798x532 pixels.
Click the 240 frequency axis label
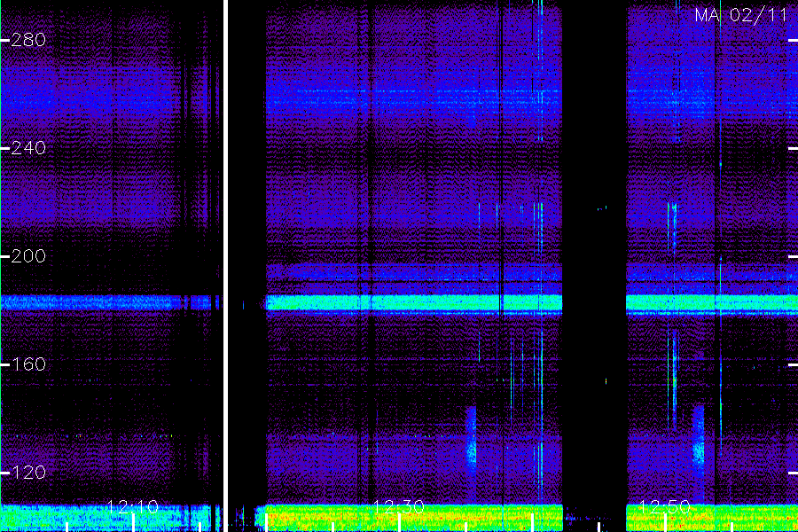point(28,148)
